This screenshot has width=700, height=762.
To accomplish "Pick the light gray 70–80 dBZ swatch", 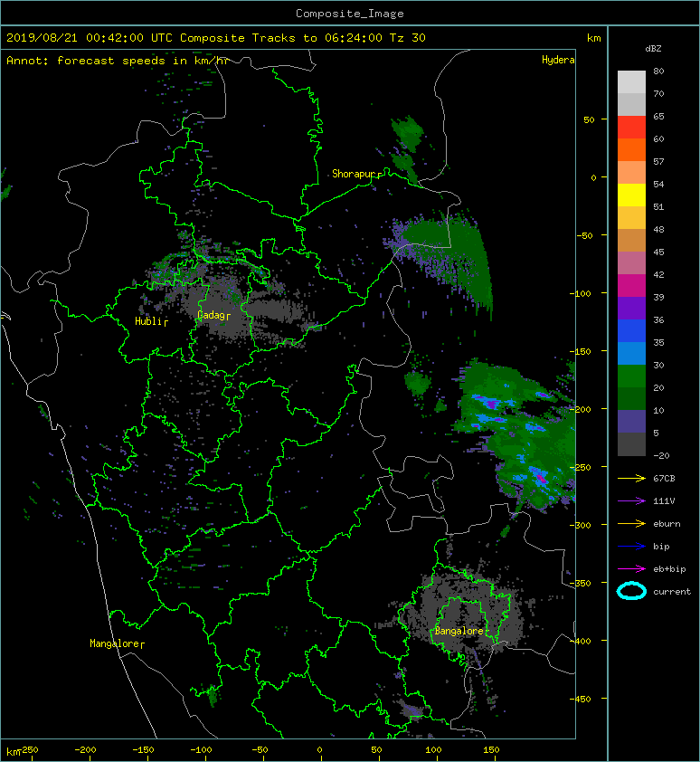I will point(631,81).
